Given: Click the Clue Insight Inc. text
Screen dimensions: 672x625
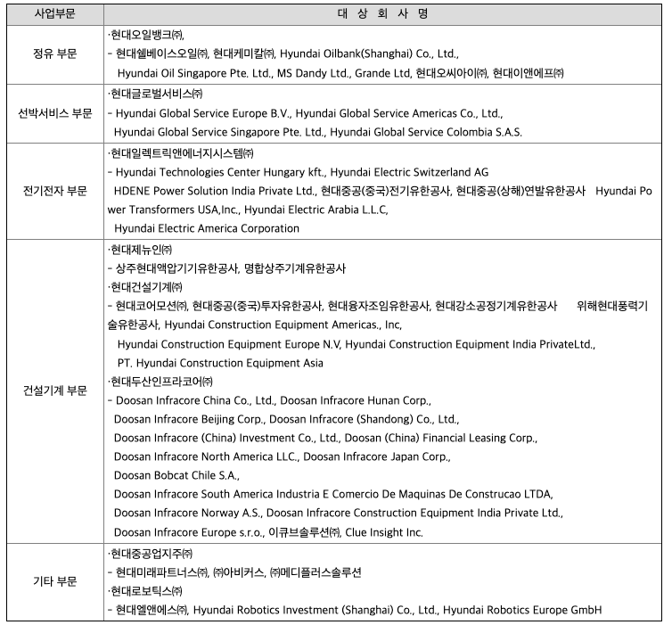Looking at the screenshot, I should tap(384, 533).
